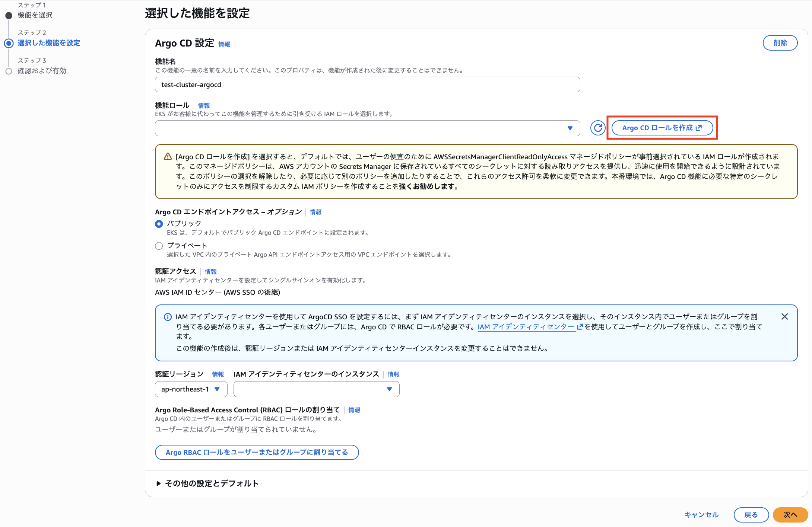Open the 認証リージョン ap-northeast-1 dropdown
The image size is (812, 527).
tap(191, 389)
